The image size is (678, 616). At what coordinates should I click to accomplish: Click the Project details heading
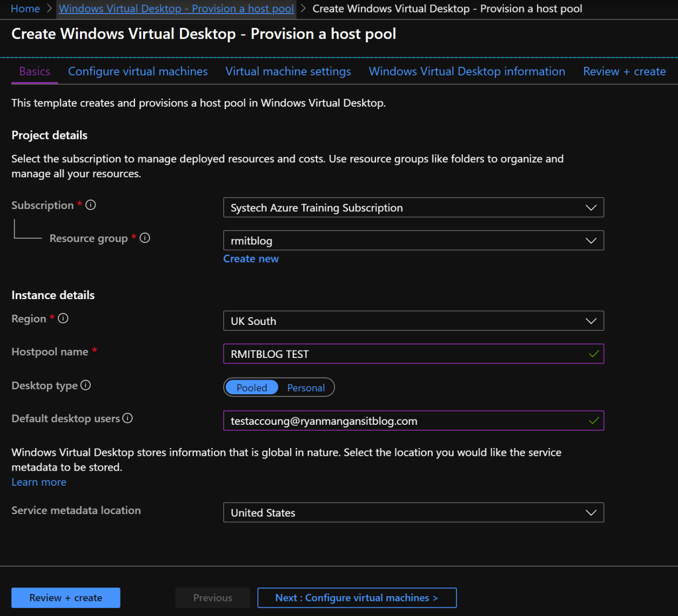coord(49,135)
